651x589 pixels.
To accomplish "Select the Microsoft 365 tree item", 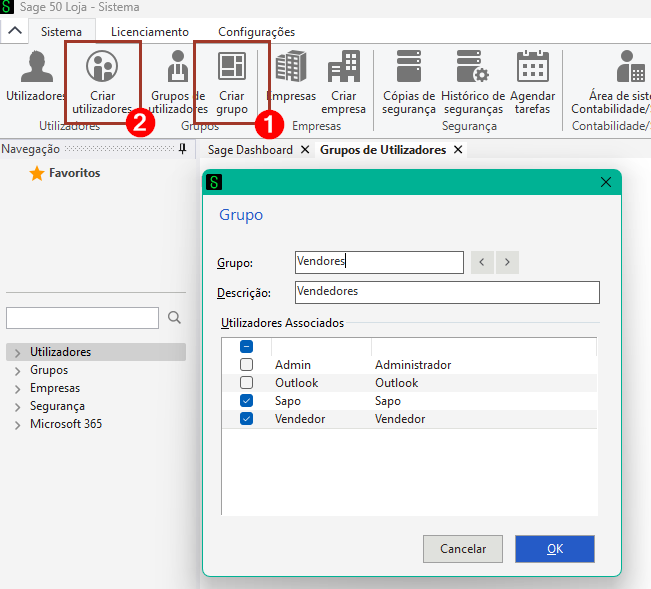I will 66,424.
